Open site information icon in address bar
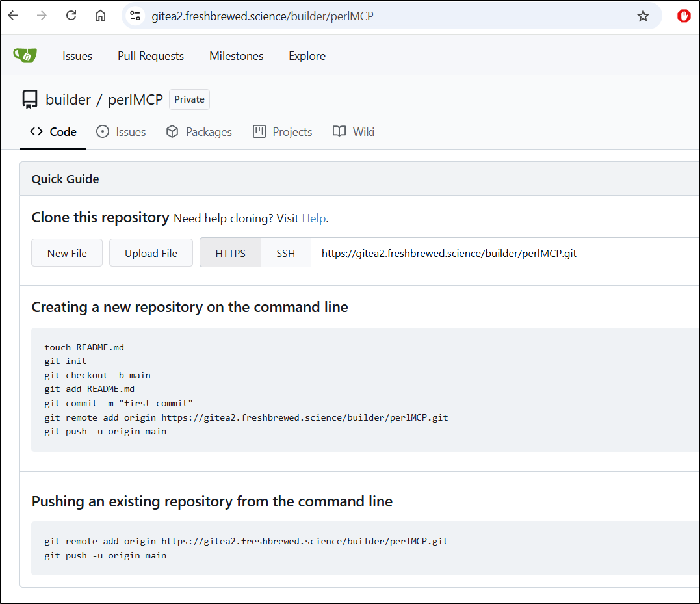700x604 pixels. coord(135,16)
